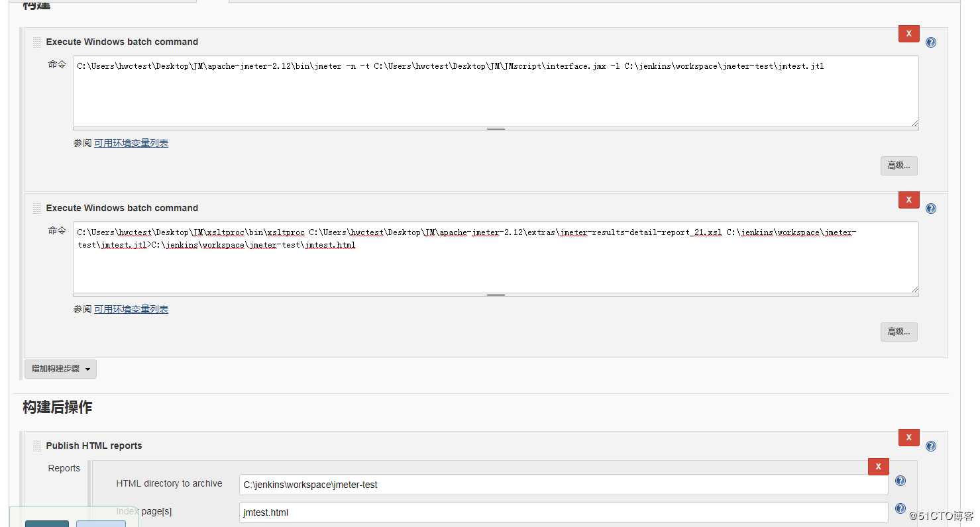Click the HTML directory to archive label

click(x=169, y=483)
